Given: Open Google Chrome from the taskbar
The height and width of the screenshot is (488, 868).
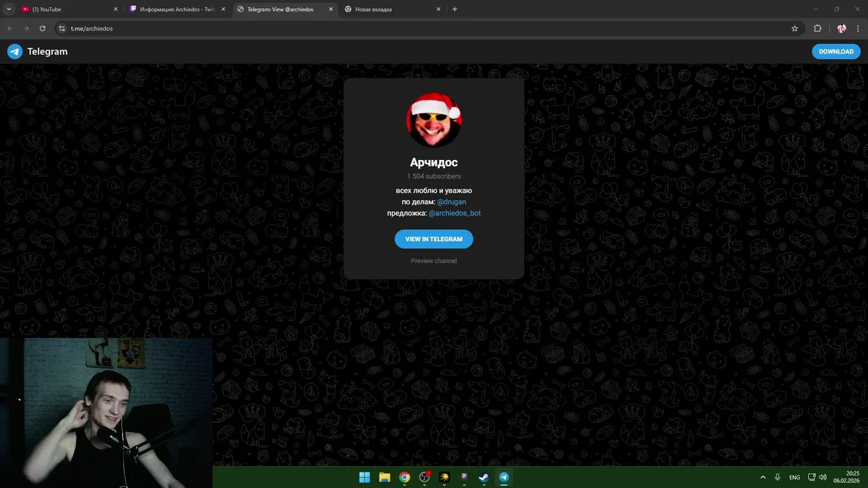Looking at the screenshot, I should pyautogui.click(x=404, y=477).
